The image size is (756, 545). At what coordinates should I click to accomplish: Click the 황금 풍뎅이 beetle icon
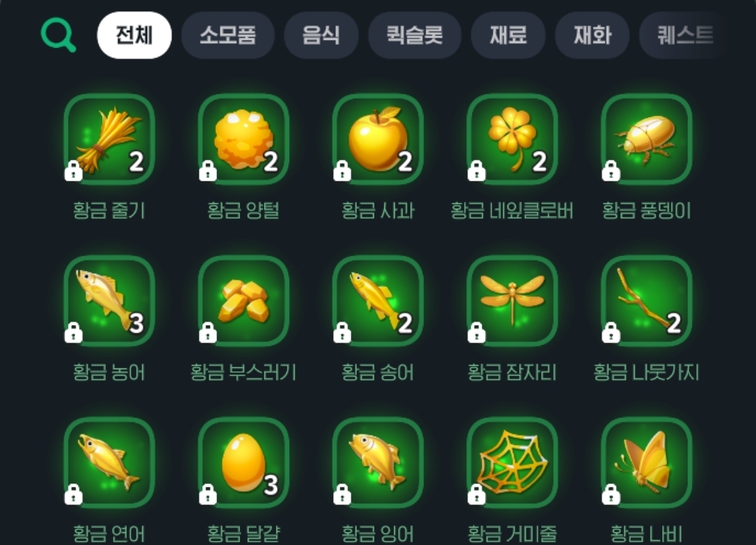point(647,139)
